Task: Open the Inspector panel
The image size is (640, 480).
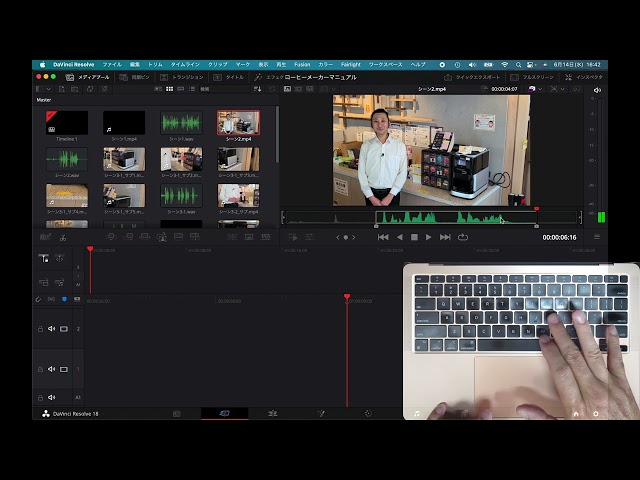Action: coord(585,77)
